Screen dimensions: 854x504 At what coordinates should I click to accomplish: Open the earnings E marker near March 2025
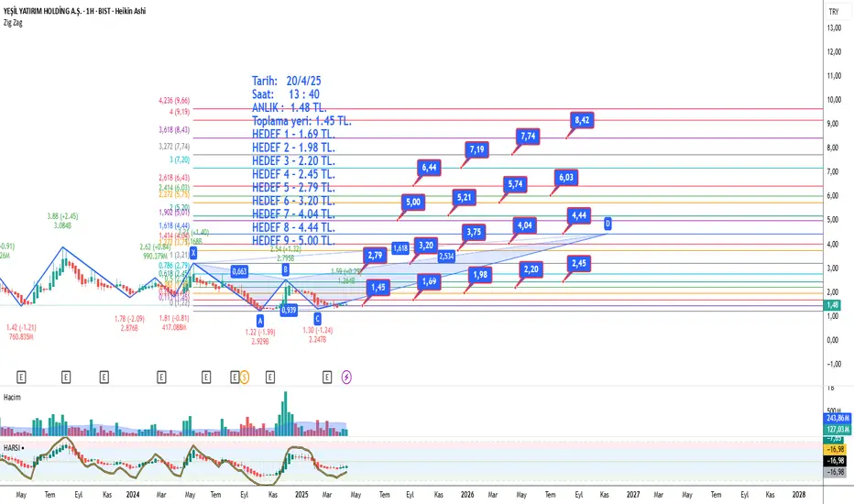327,377
